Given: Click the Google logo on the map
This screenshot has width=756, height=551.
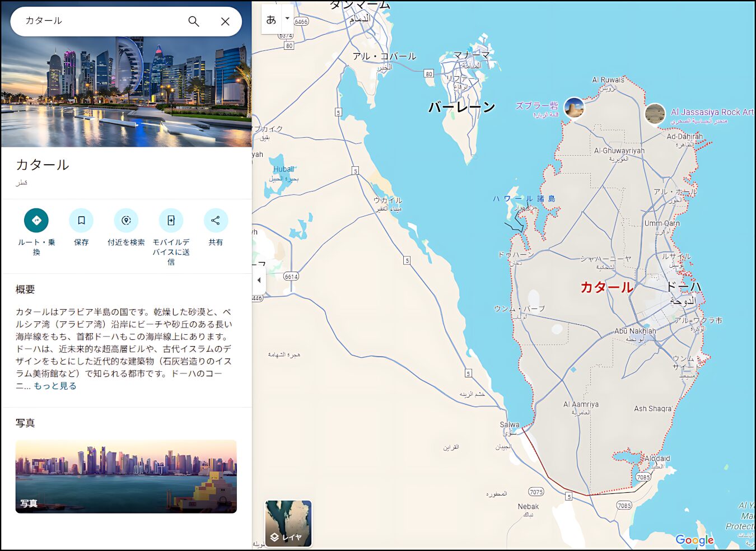Looking at the screenshot, I should point(694,540).
